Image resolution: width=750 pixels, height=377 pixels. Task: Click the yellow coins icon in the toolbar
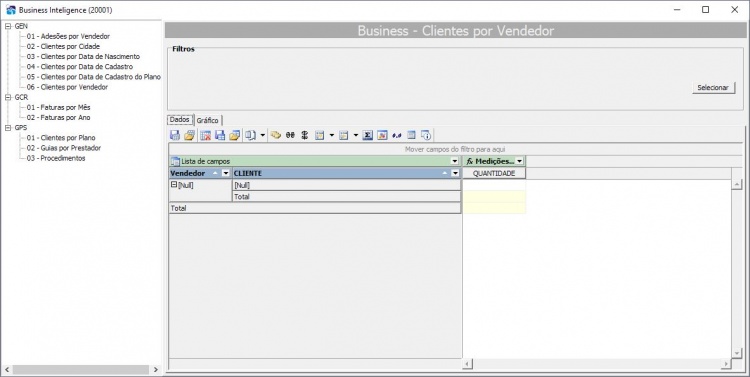click(276, 135)
